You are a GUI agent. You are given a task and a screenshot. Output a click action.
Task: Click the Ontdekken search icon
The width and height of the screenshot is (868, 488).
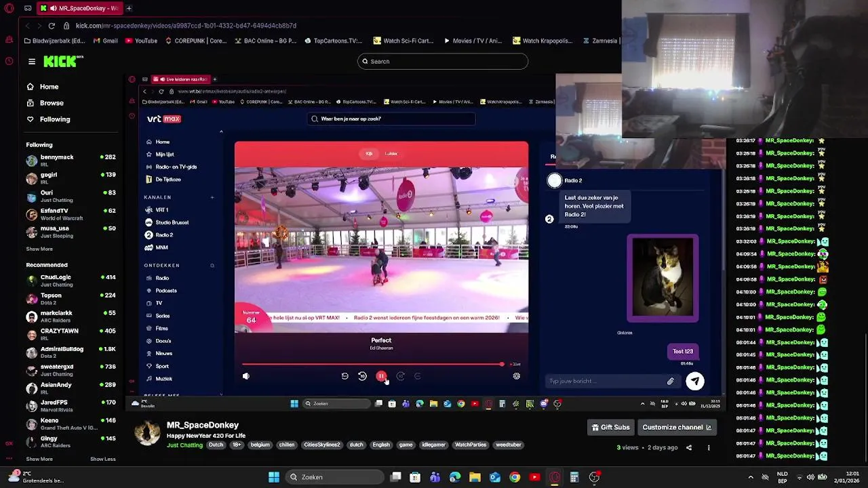[212, 266]
